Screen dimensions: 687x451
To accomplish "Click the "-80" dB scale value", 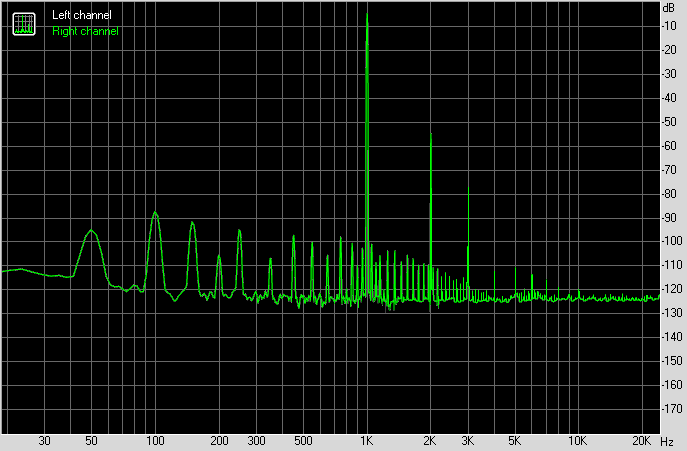I will 669,193.
